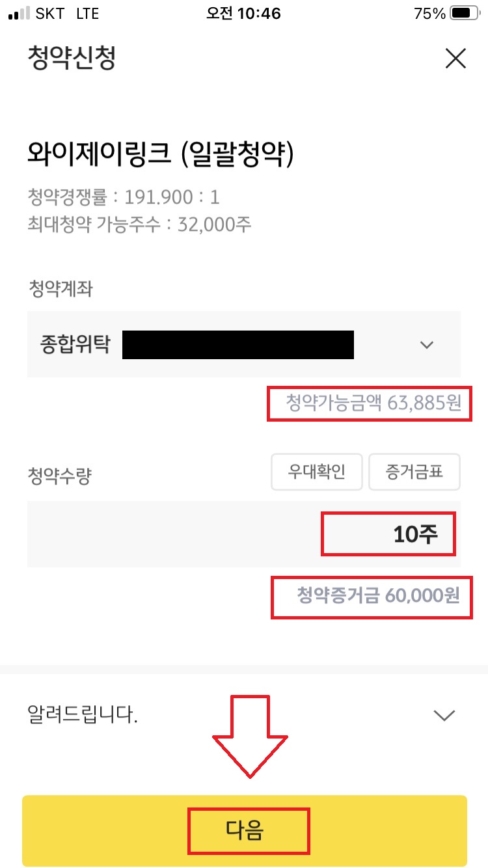The height and width of the screenshot is (868, 488).
Task: Tap the SKT LTE signal indicator
Action: click(52, 14)
